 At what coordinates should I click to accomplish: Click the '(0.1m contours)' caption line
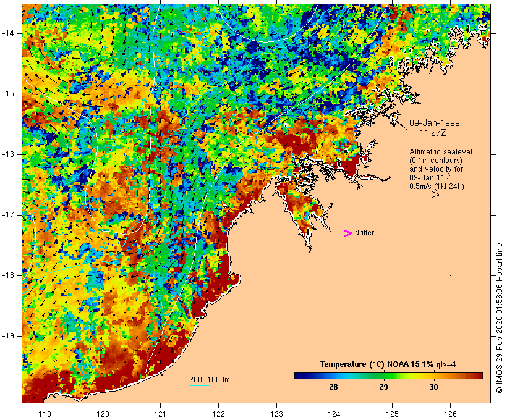tap(435, 160)
